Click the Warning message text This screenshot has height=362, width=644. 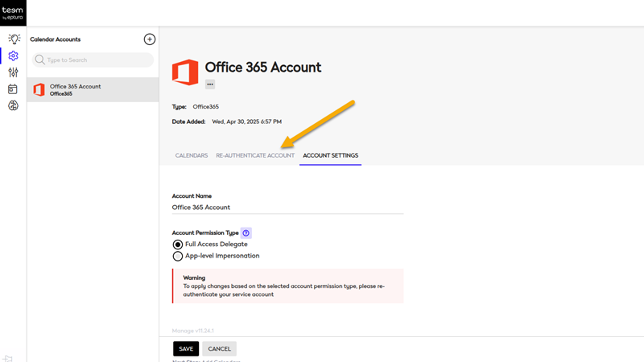(x=284, y=290)
